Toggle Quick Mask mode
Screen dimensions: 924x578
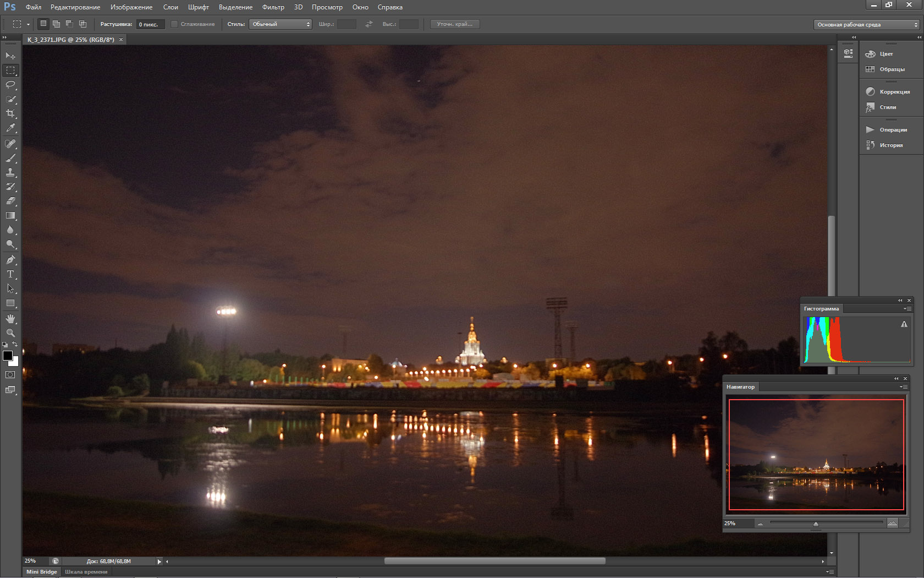(10, 374)
